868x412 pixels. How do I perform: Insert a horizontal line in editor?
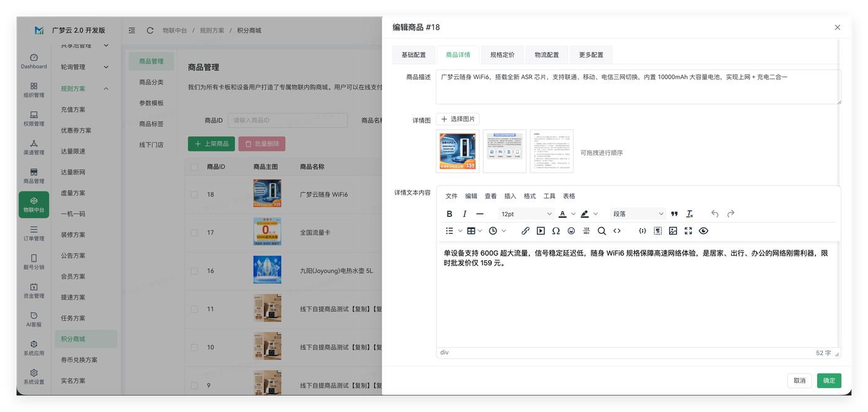click(x=480, y=214)
